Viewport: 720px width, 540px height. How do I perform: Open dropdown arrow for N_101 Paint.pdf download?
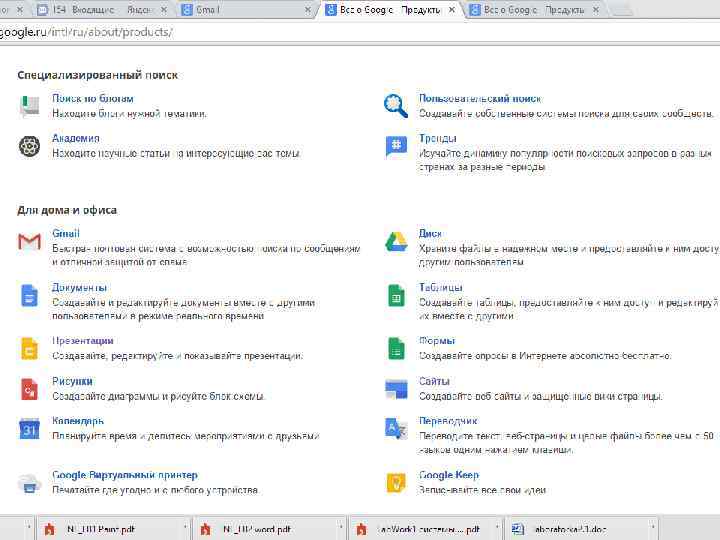(185, 529)
